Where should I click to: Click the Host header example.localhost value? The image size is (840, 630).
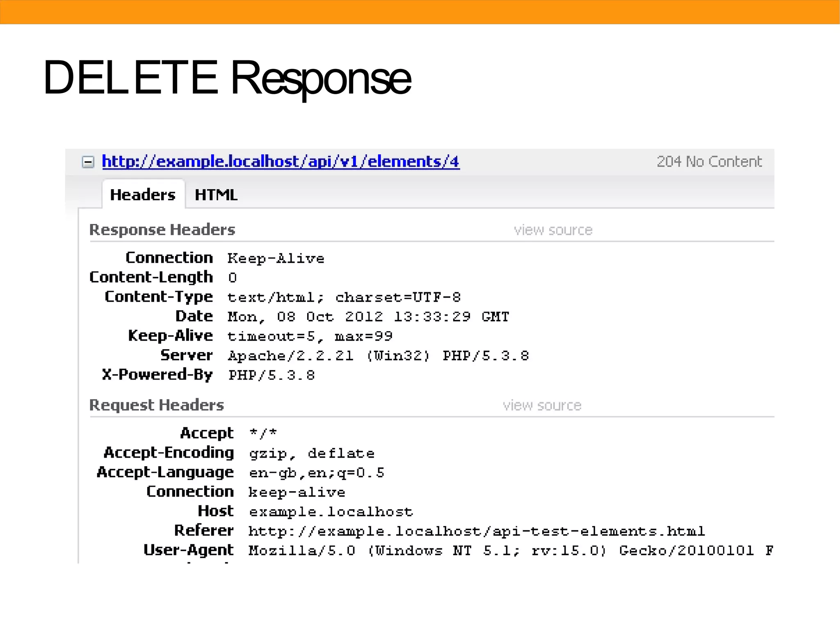coord(331,512)
